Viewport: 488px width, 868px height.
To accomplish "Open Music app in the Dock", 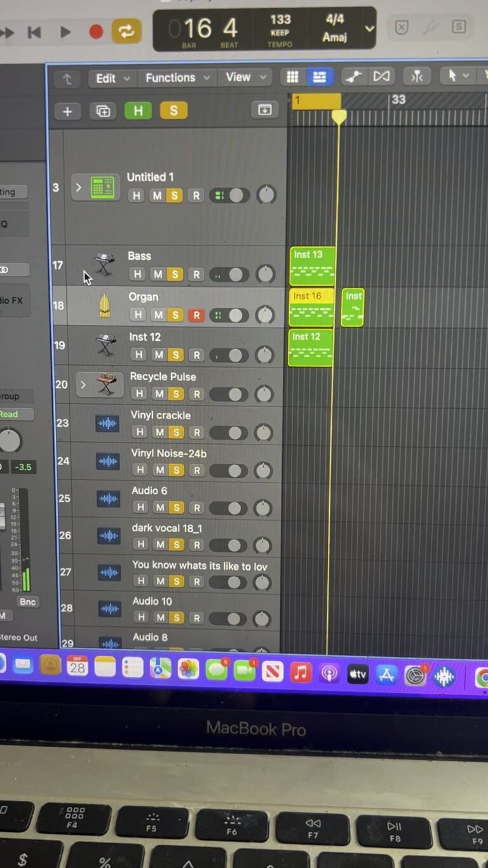I will tap(301, 672).
